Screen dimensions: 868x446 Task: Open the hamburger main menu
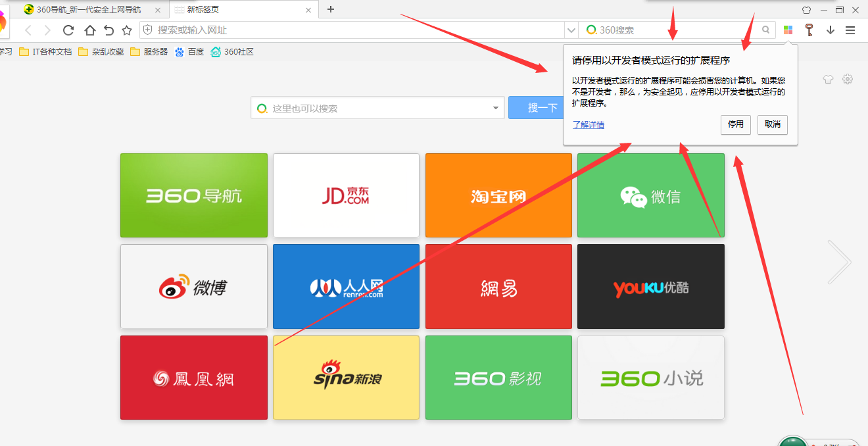(x=850, y=30)
